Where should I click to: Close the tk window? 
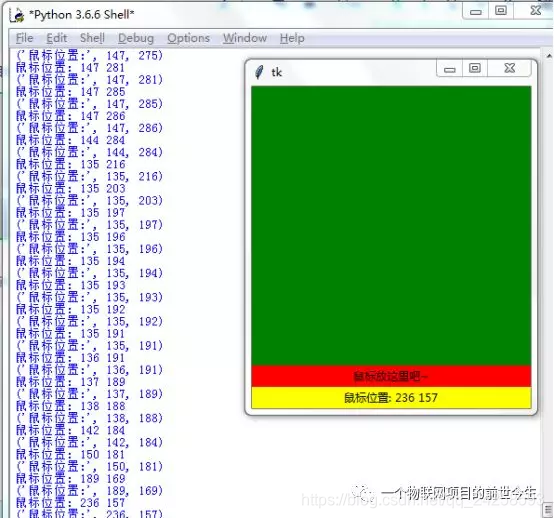(509, 68)
